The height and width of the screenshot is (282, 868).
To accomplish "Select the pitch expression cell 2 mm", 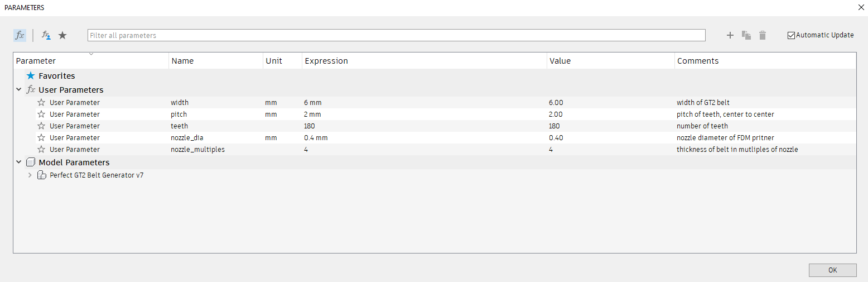I will point(313,114).
